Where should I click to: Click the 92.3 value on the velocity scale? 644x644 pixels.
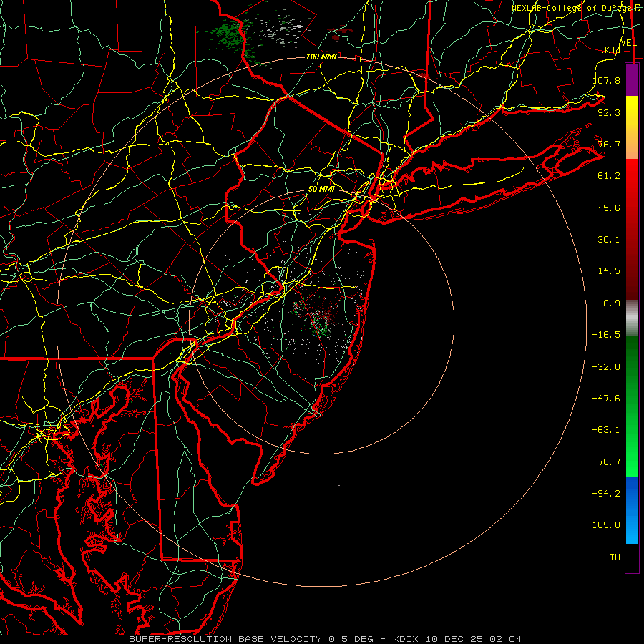[x=609, y=112]
